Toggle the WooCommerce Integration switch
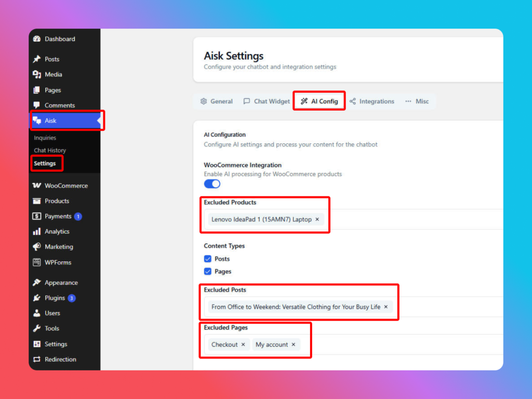The image size is (532, 399). pyautogui.click(x=212, y=184)
